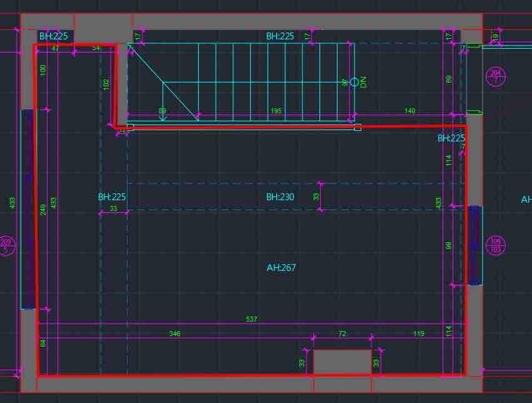This screenshot has height=403, width=532.
Task: Click the 204/7 circular tag symbol
Action: tap(494, 77)
